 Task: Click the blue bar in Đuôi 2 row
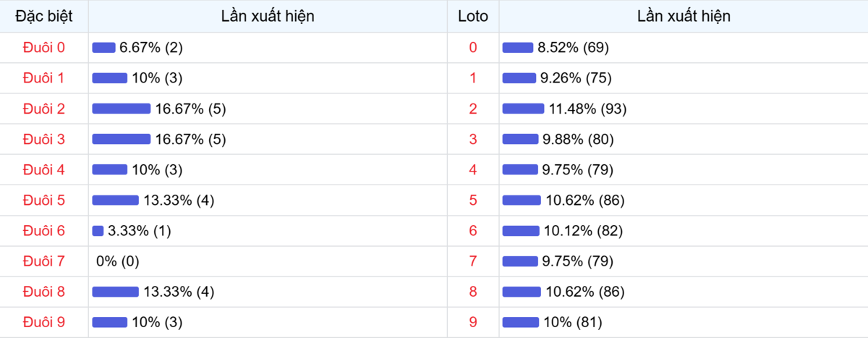coord(122,109)
